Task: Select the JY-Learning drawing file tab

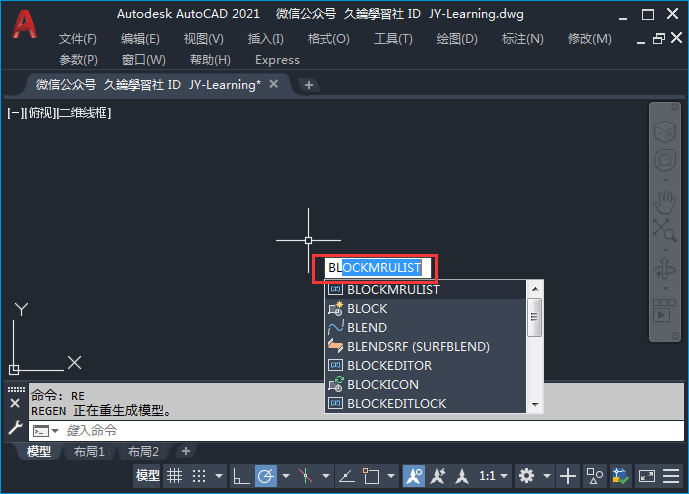Action: pyautogui.click(x=148, y=85)
